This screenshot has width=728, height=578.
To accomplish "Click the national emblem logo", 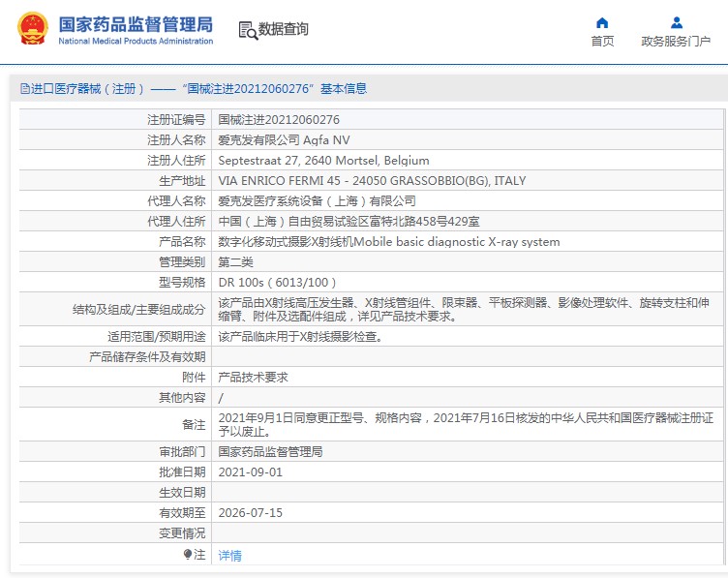I will click(33, 28).
